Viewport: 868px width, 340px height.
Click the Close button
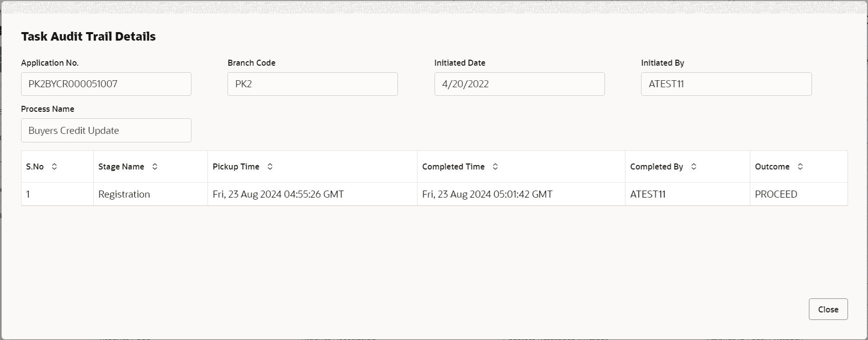point(828,309)
